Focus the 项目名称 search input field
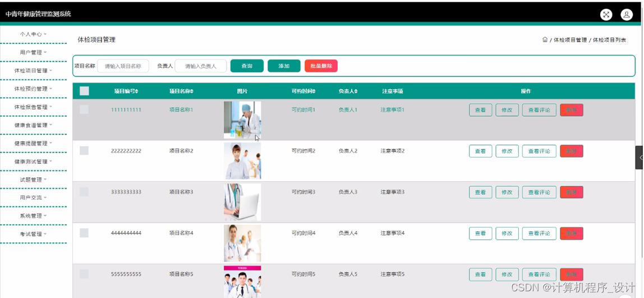Image resolution: width=644 pixels, height=298 pixels. (x=123, y=66)
